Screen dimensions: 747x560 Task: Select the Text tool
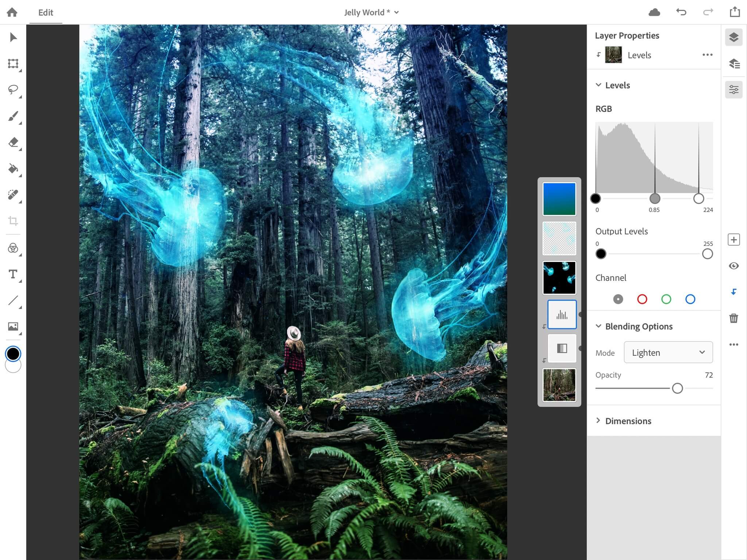coord(13,274)
